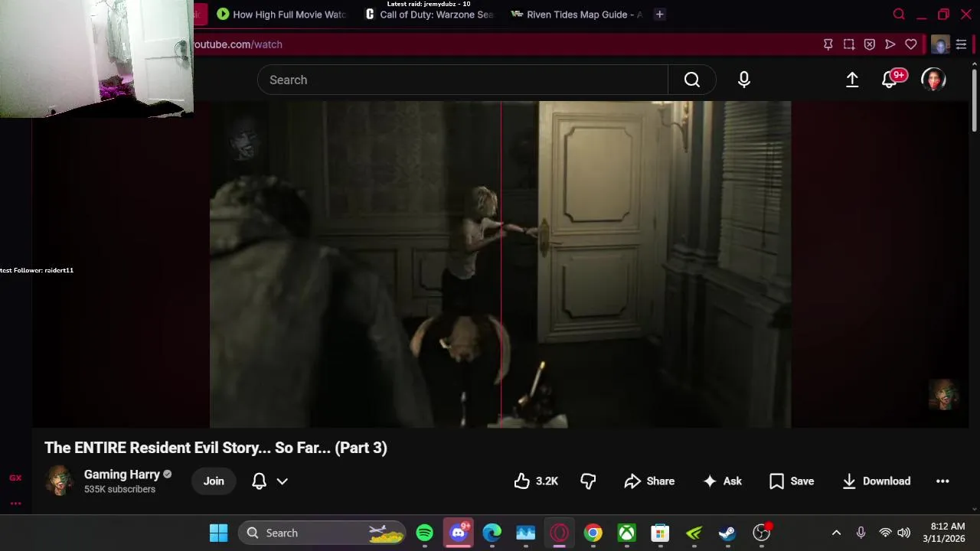Click the Windows taskbar Search box
980x551 pixels.
pos(322,533)
